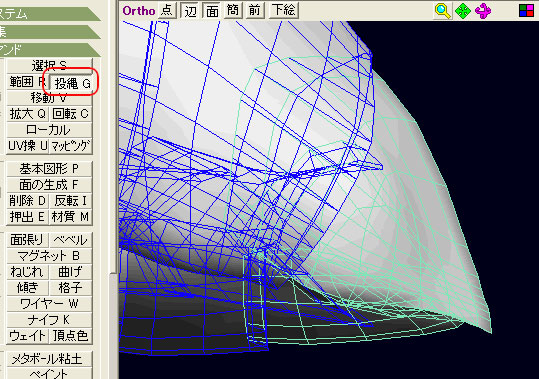539x379 pixels.
Task: Select the 頂点色 vertex color tool
Action: point(70,336)
